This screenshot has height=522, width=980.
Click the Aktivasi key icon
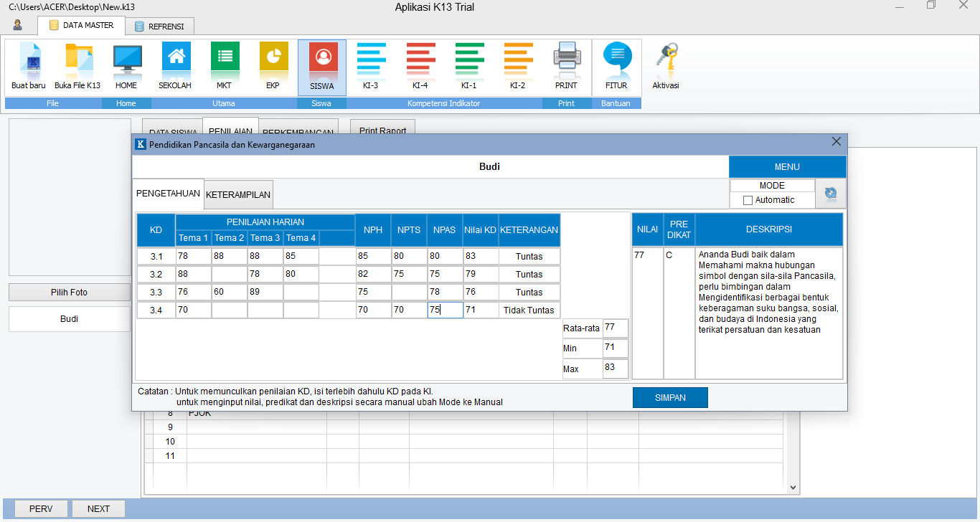pyautogui.click(x=664, y=65)
